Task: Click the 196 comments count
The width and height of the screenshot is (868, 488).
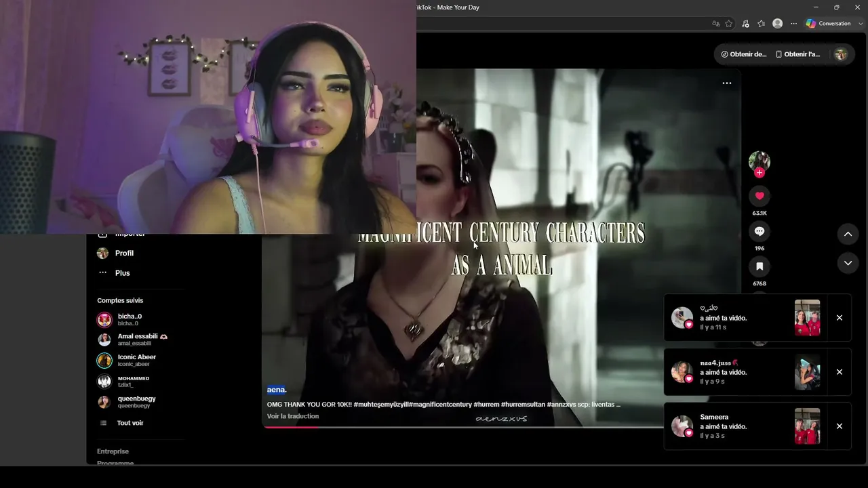Action: [x=759, y=248]
